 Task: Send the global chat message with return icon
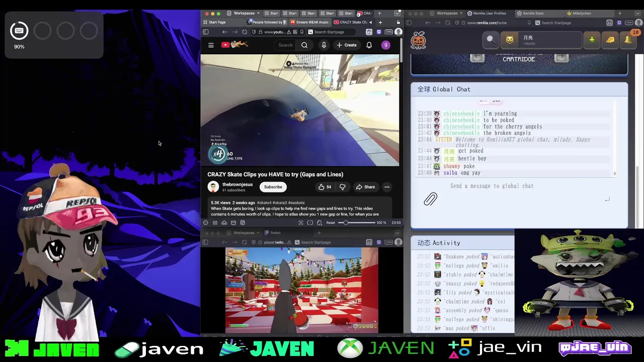(607, 199)
